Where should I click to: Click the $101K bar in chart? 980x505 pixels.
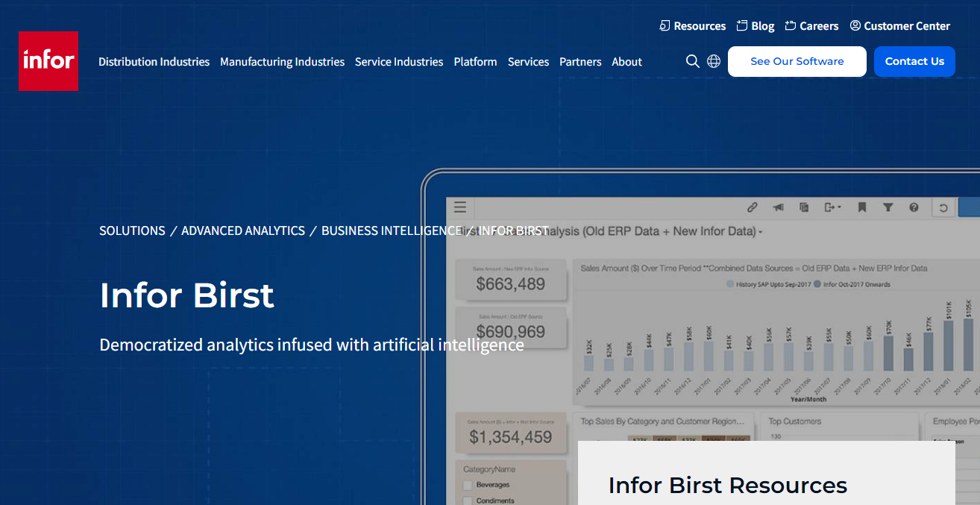948,345
